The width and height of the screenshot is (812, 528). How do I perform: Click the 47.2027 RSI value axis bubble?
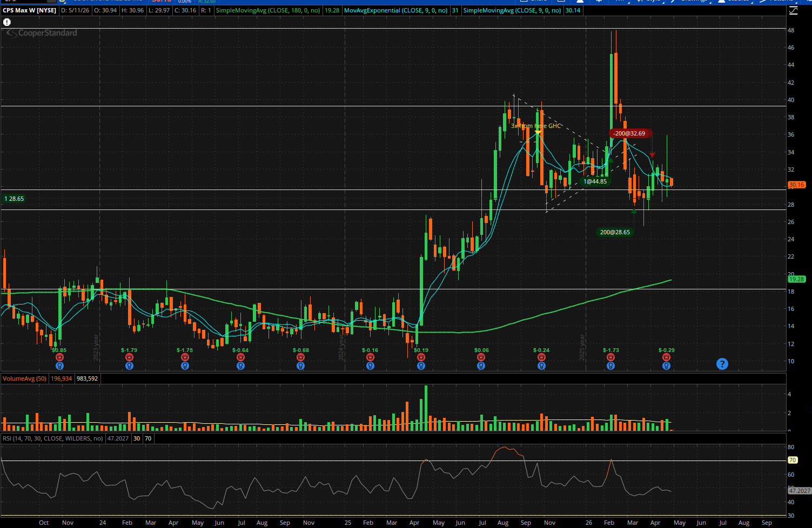coord(799,491)
